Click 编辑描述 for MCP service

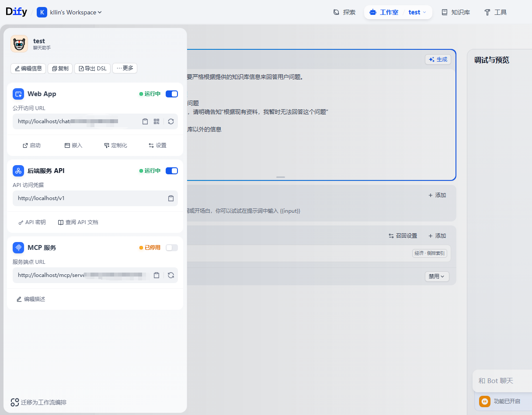coord(31,299)
